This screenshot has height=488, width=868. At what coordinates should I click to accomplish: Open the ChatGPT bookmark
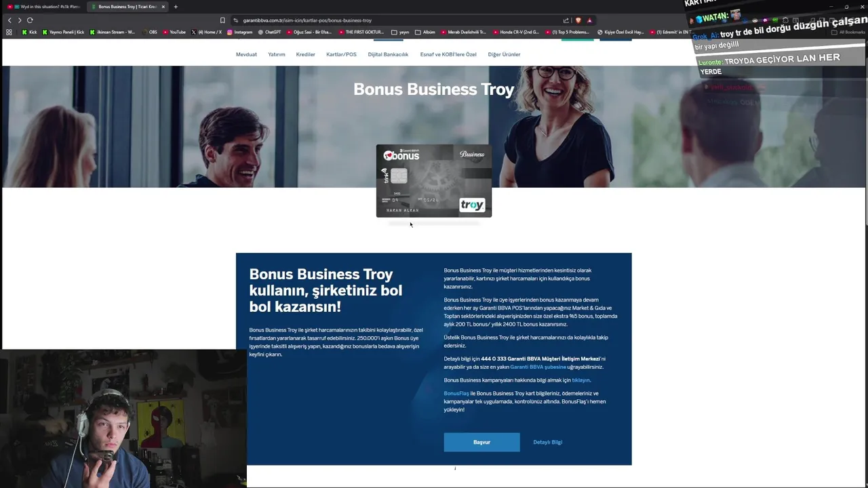pos(270,32)
